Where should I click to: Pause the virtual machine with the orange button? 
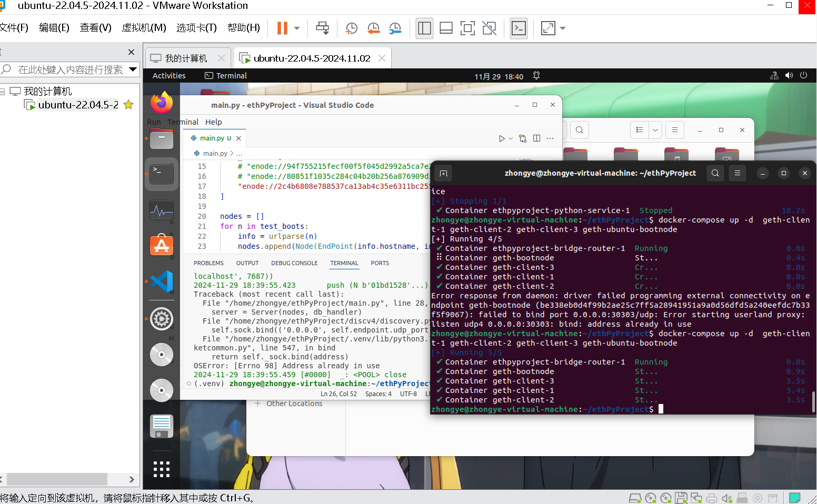click(x=282, y=28)
